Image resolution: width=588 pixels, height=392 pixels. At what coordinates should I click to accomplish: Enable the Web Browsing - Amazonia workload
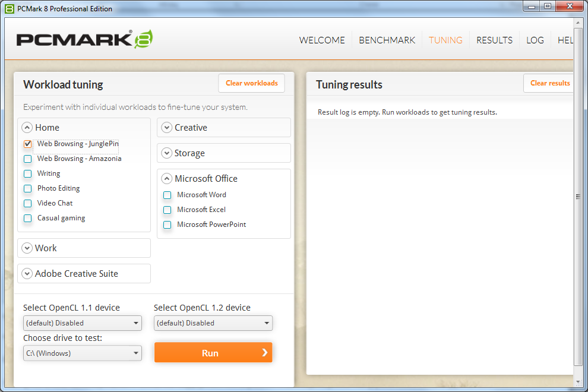pyautogui.click(x=27, y=159)
